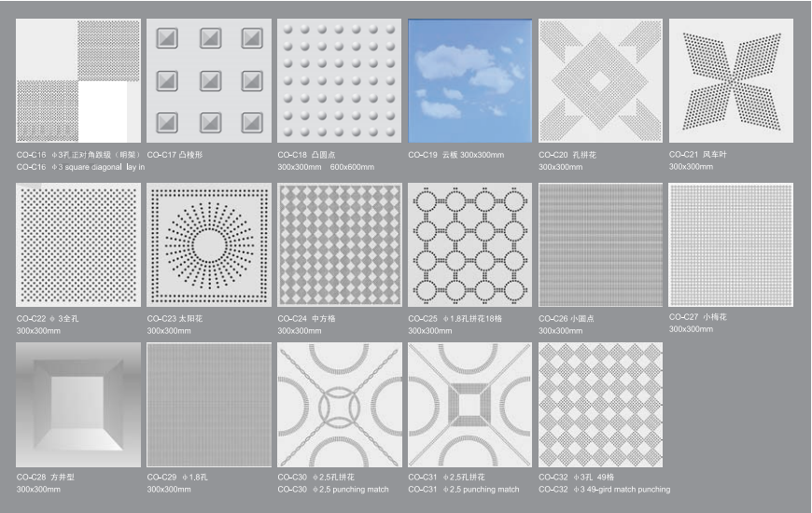Screen dimensions: 812x513
Task: Select the CO-C15 square diagonal tile thumbnail
Action: pos(78,81)
